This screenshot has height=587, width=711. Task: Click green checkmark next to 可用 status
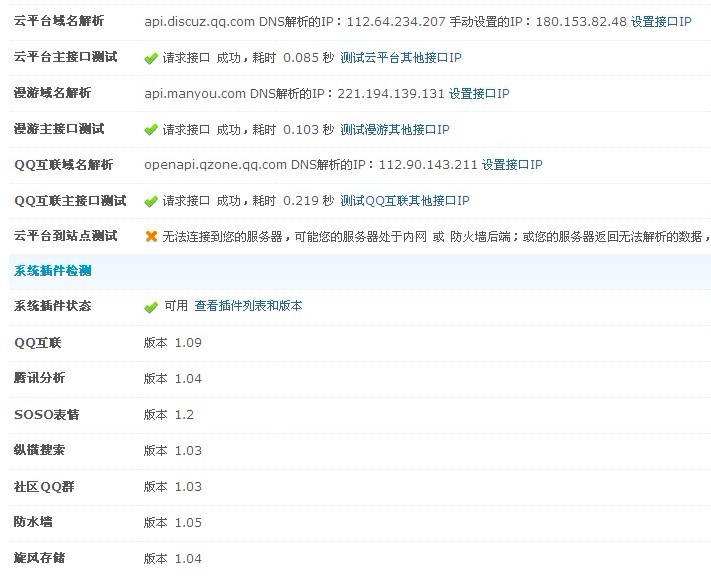tap(151, 307)
